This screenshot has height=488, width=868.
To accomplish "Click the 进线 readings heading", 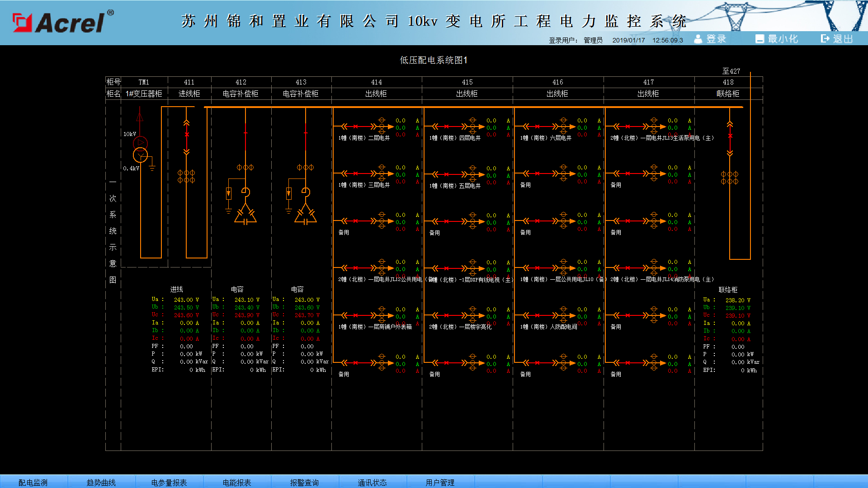I will coord(177,289).
